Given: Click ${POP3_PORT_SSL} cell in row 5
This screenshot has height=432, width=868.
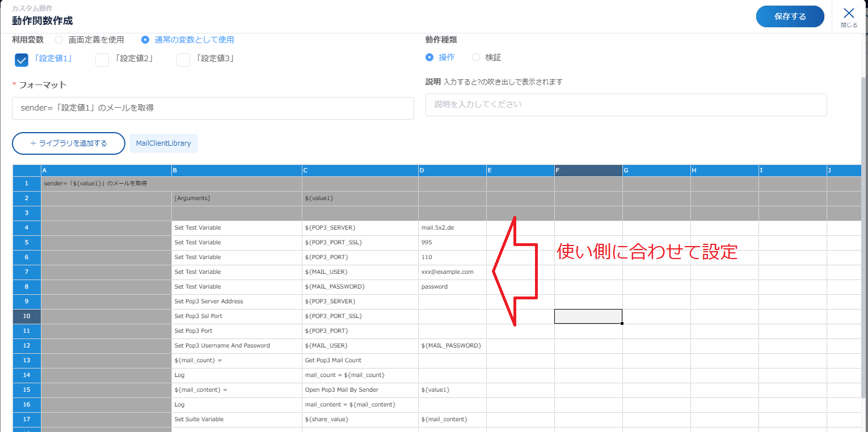Looking at the screenshot, I should [360, 243].
